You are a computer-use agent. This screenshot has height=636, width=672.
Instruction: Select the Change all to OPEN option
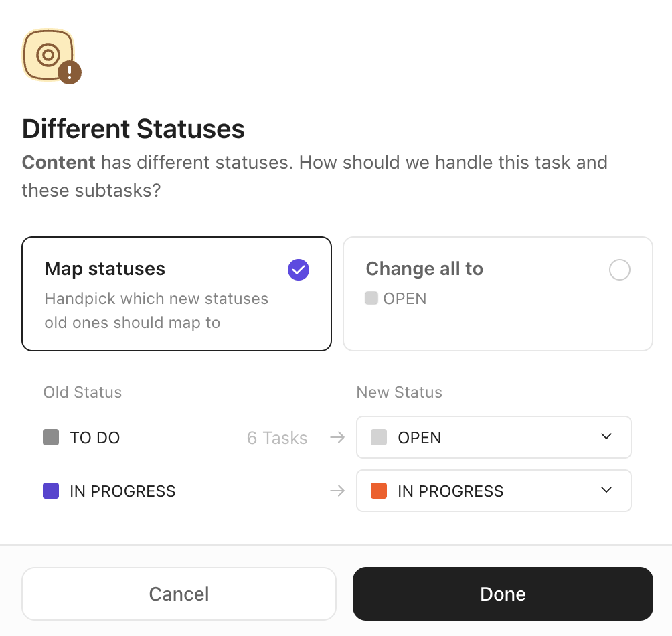click(498, 293)
